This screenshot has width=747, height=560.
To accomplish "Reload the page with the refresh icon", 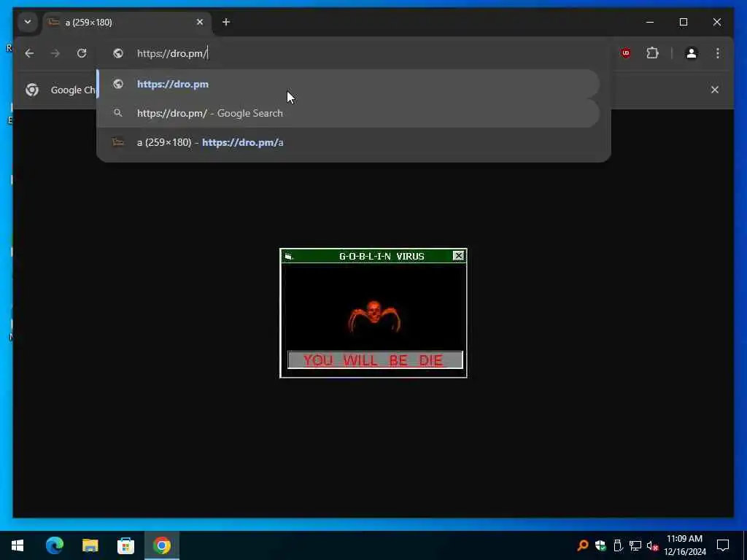I will (x=82, y=53).
